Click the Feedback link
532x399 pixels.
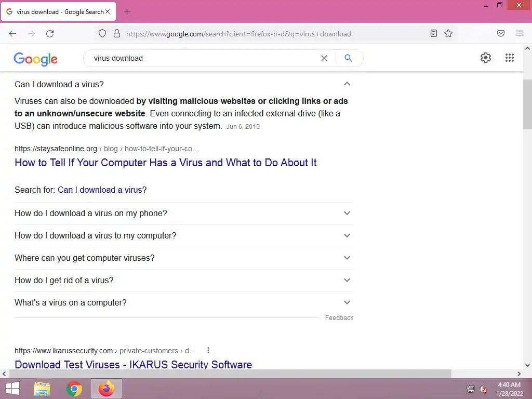pyautogui.click(x=339, y=318)
